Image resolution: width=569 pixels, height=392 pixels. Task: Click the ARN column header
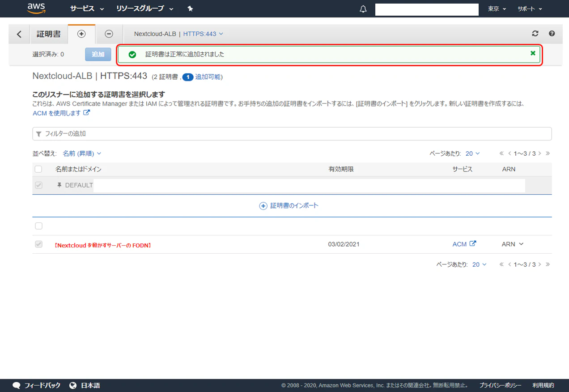(x=509, y=169)
